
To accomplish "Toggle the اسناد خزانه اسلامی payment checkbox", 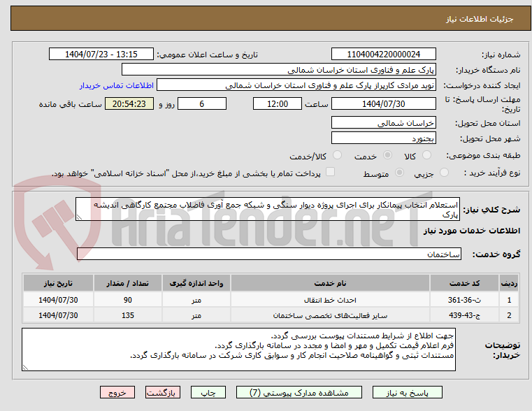I will (330, 172).
